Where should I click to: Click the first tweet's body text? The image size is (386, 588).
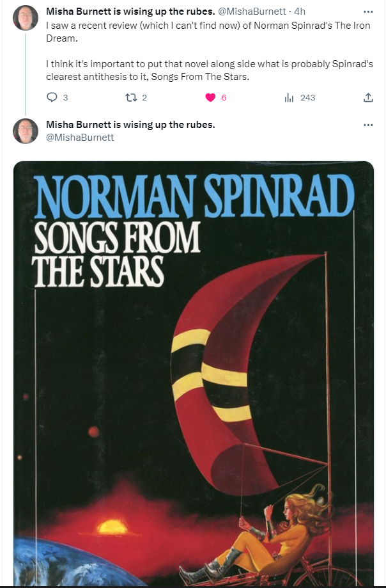click(x=210, y=51)
